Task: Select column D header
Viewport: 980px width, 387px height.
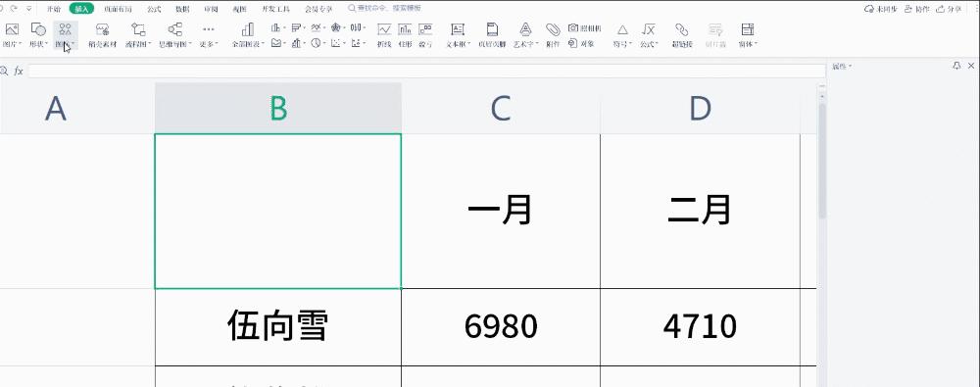Action: 700,108
